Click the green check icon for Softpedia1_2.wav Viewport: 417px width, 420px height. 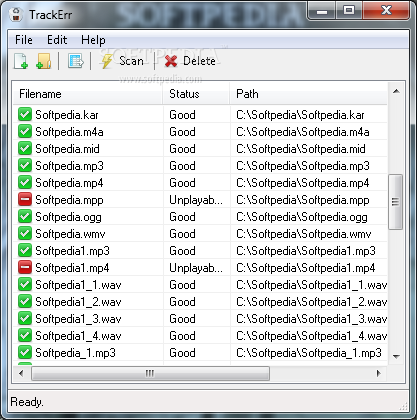[25, 301]
